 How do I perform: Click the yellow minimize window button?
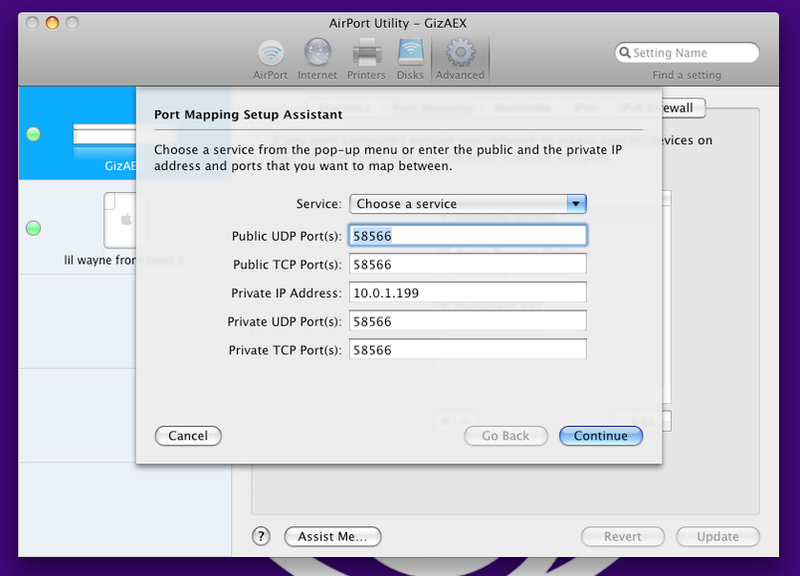(x=52, y=23)
